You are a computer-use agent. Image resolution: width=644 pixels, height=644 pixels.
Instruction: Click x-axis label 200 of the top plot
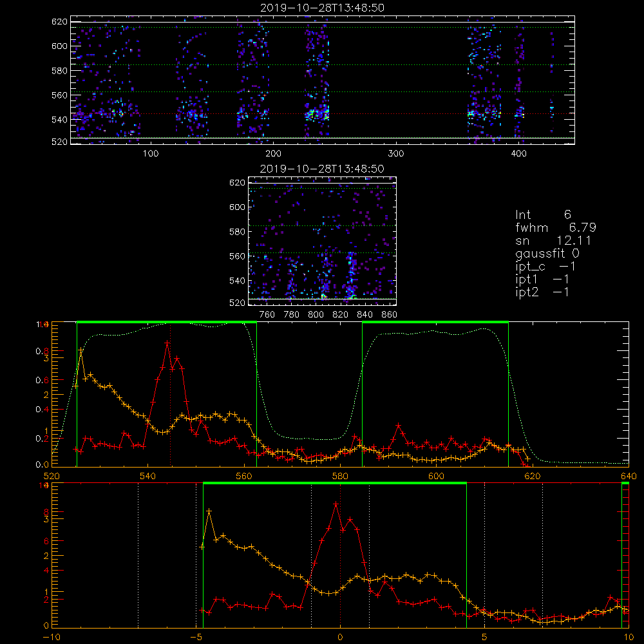[274, 154]
